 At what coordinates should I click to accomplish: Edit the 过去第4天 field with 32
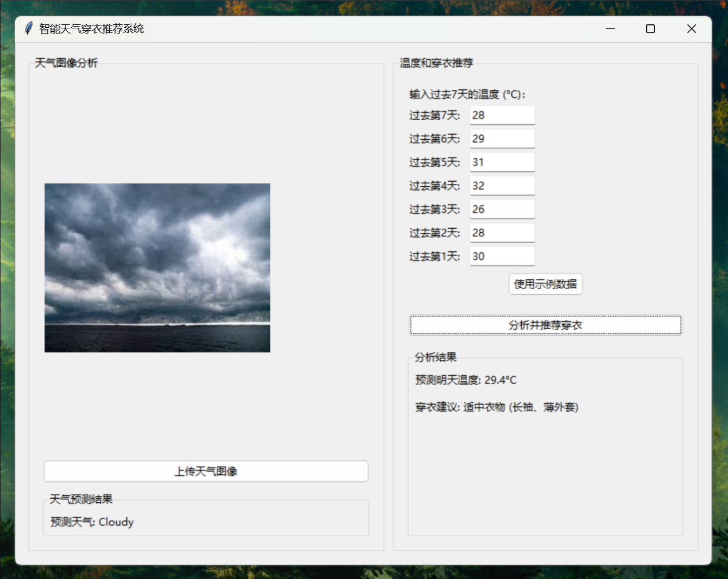(502, 186)
